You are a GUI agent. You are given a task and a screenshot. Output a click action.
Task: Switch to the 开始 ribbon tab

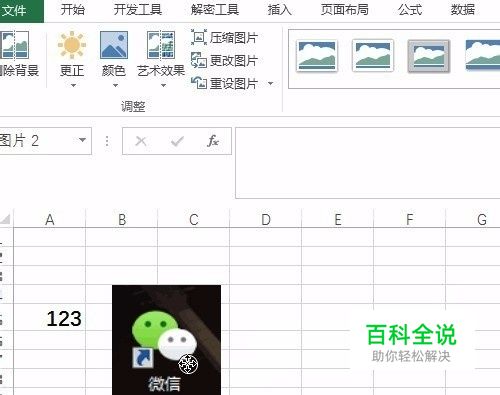(72, 10)
